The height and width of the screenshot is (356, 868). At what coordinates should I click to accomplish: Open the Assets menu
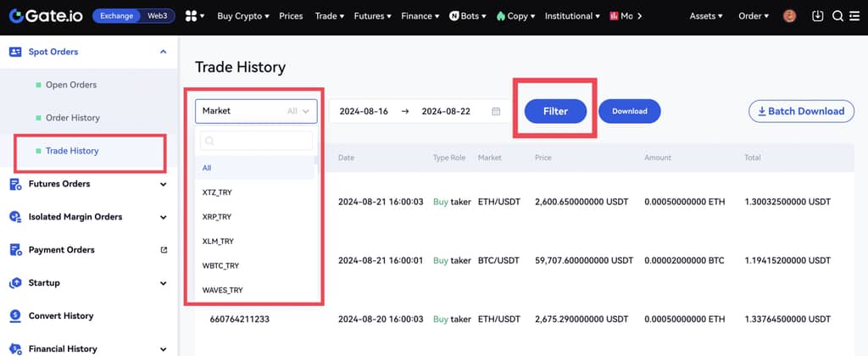[x=706, y=16]
